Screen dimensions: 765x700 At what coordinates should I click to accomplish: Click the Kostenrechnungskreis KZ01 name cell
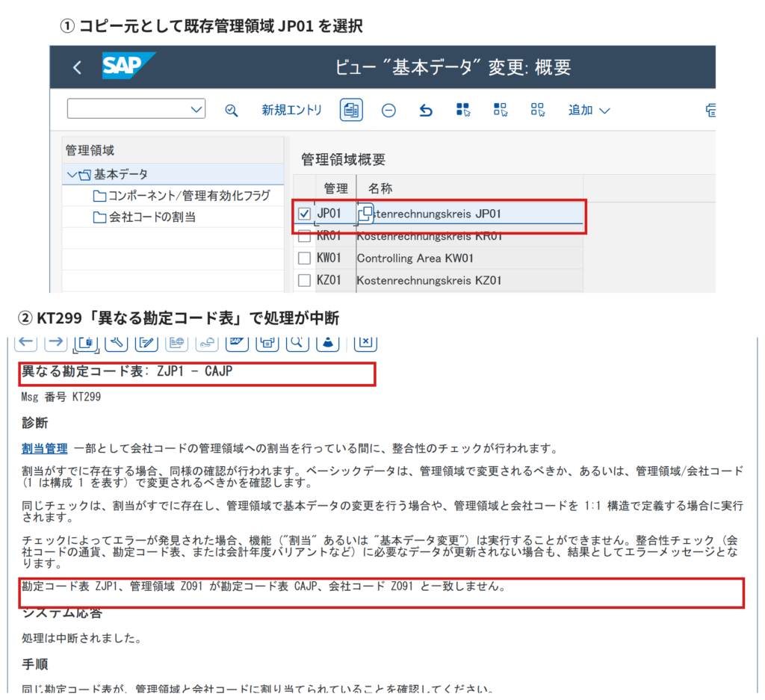pyautogui.click(x=469, y=280)
